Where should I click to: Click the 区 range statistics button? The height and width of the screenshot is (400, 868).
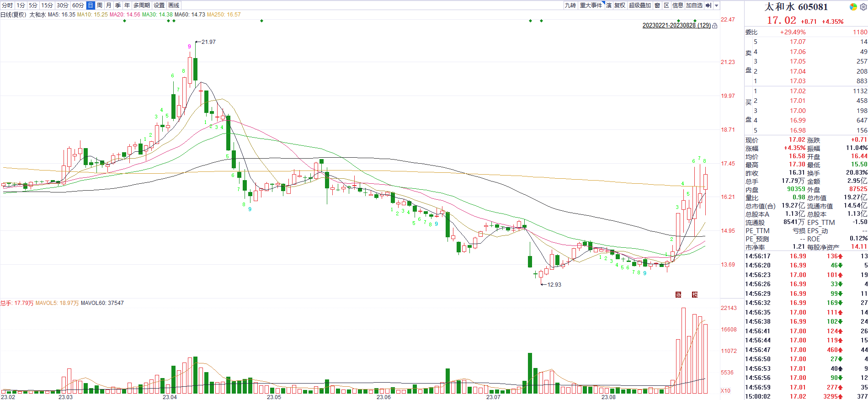pos(666,5)
